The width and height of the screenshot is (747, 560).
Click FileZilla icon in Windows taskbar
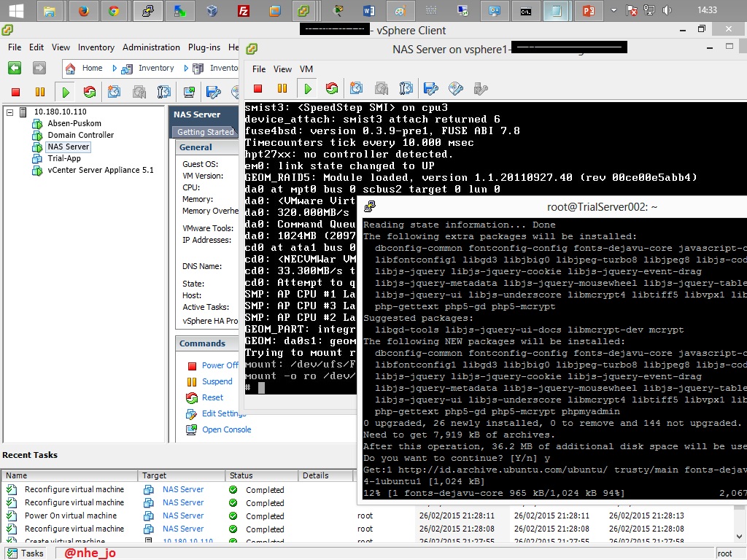pos(244,10)
